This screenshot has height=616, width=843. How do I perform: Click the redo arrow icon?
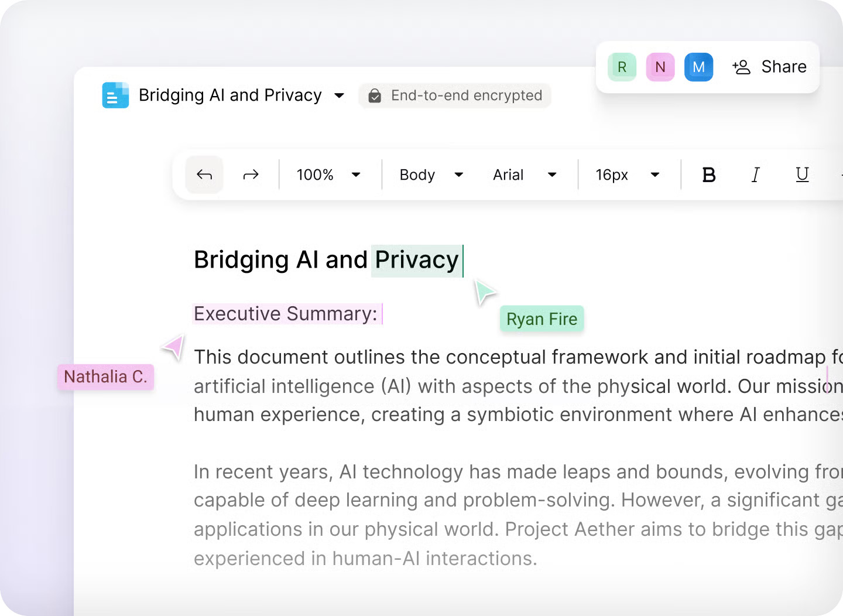251,174
